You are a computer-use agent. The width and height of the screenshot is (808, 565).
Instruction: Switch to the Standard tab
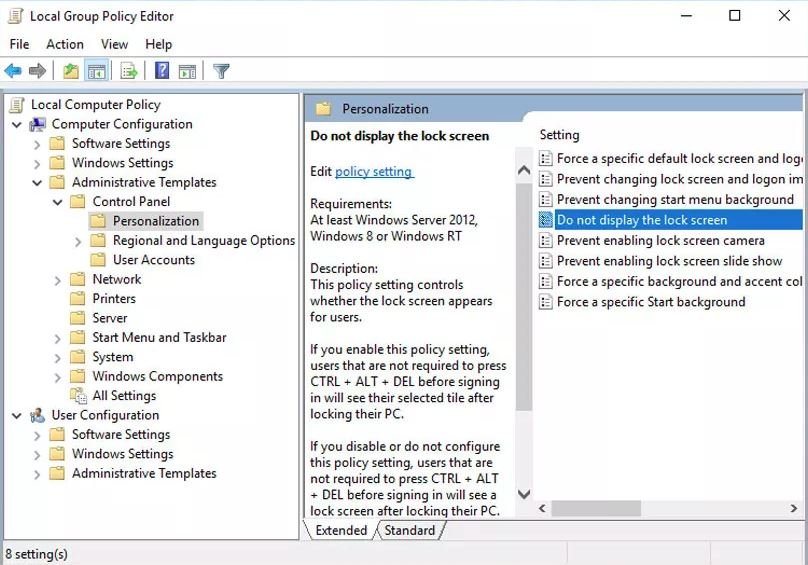(410, 531)
